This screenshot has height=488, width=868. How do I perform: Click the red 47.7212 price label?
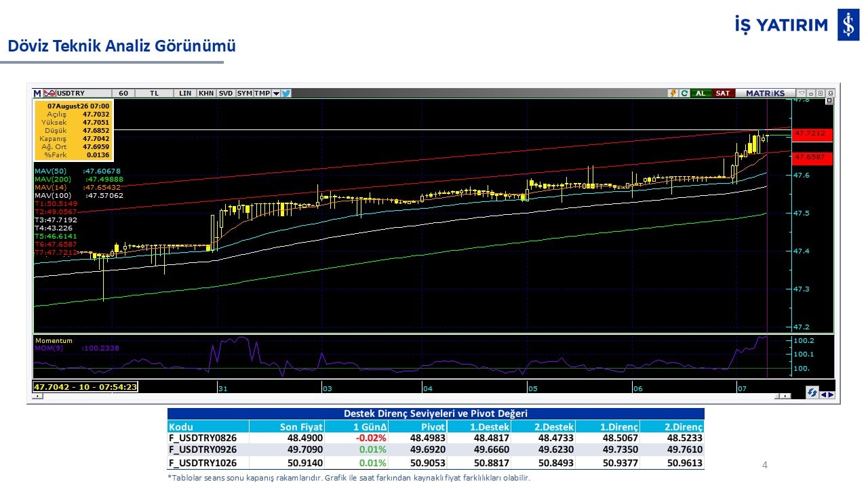click(x=812, y=134)
